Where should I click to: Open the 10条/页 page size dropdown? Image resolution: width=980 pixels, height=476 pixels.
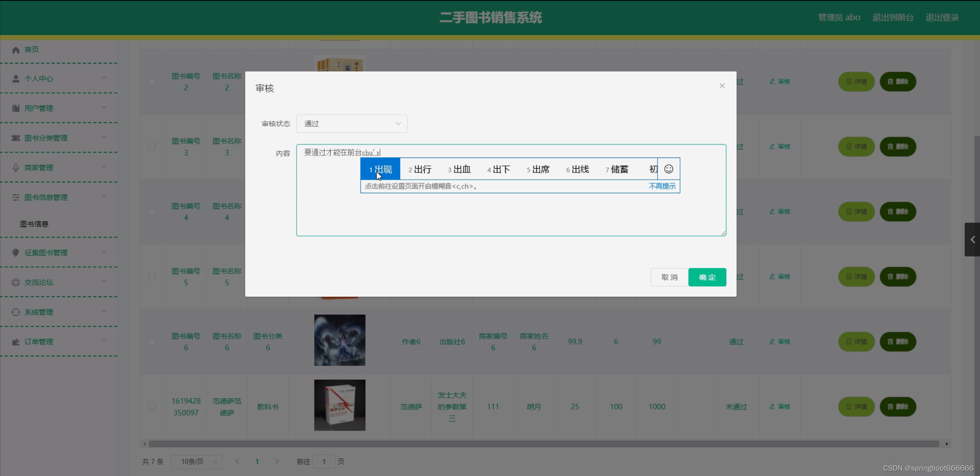pos(197,462)
